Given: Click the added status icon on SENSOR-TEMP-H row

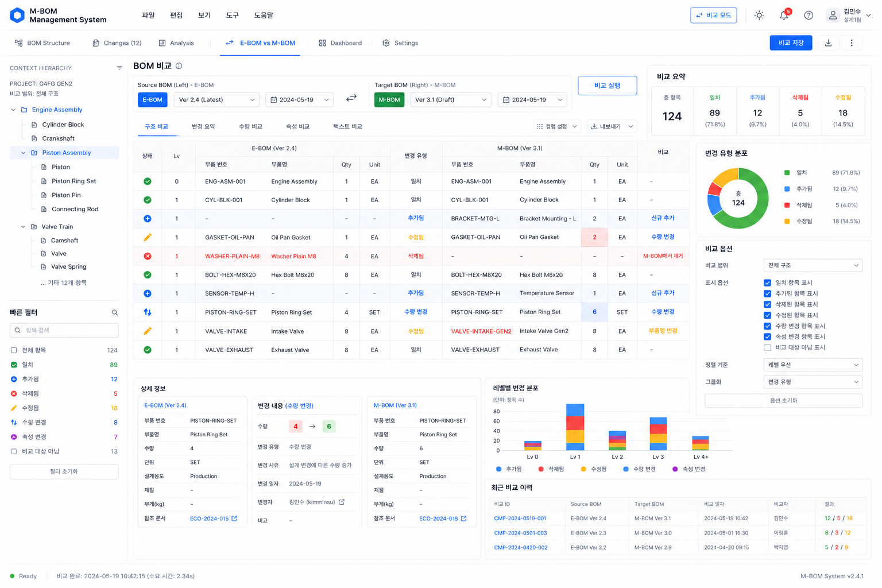Looking at the screenshot, I should coord(148,293).
